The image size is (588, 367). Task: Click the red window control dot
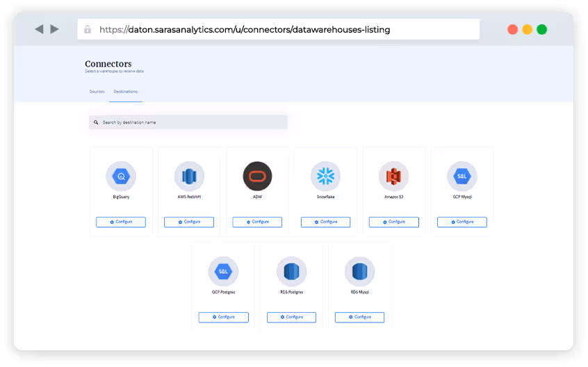[x=513, y=29]
